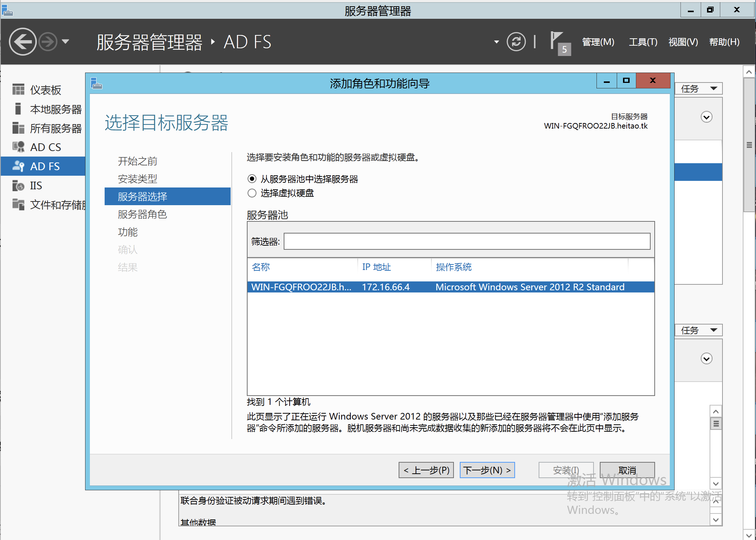The width and height of the screenshot is (756, 540).
Task: Minimize the 添加角色和功能向导 window
Action: pyautogui.click(x=606, y=81)
